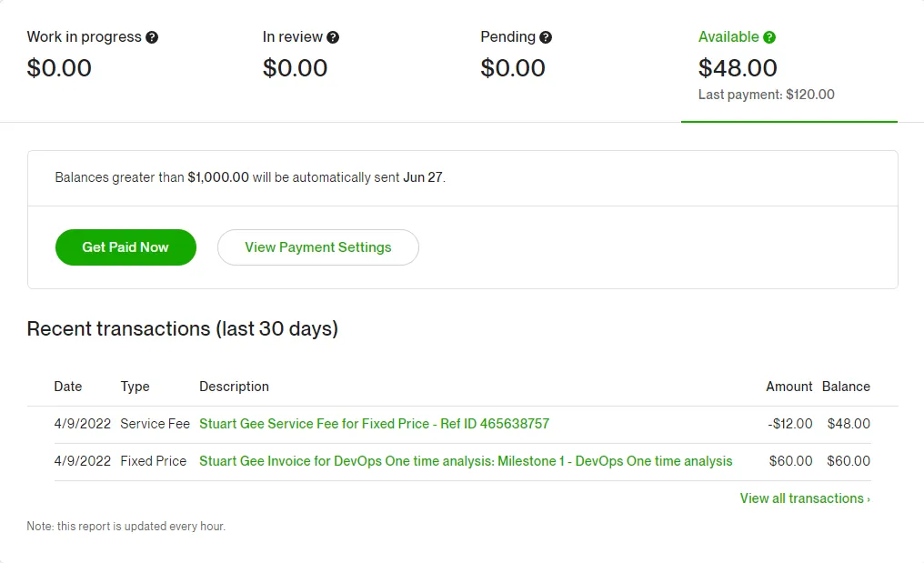924x563 pixels.
Task: Open View Payment Settings
Action: (x=317, y=247)
